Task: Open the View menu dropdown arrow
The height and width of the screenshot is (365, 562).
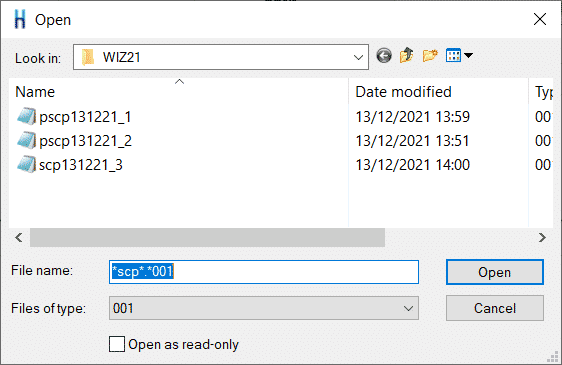Action: click(468, 56)
